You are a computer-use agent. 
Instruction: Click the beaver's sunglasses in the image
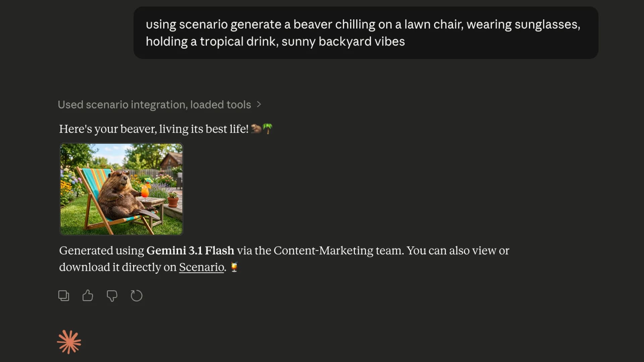pyautogui.click(x=123, y=173)
